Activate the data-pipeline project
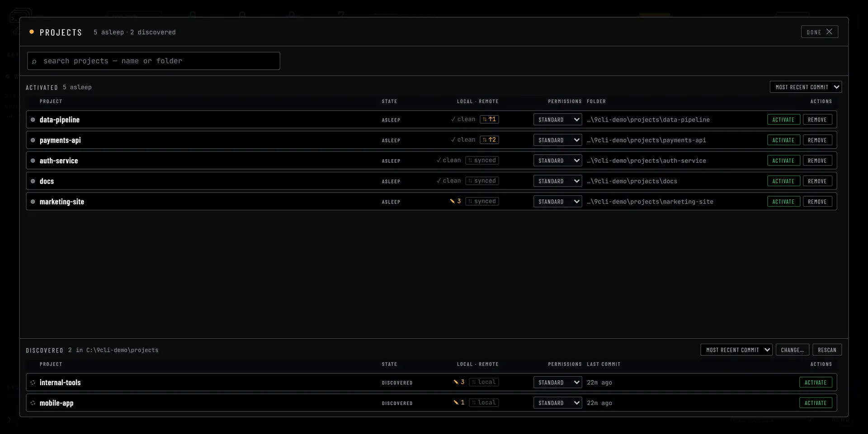This screenshot has height=434, width=868. 783,120
